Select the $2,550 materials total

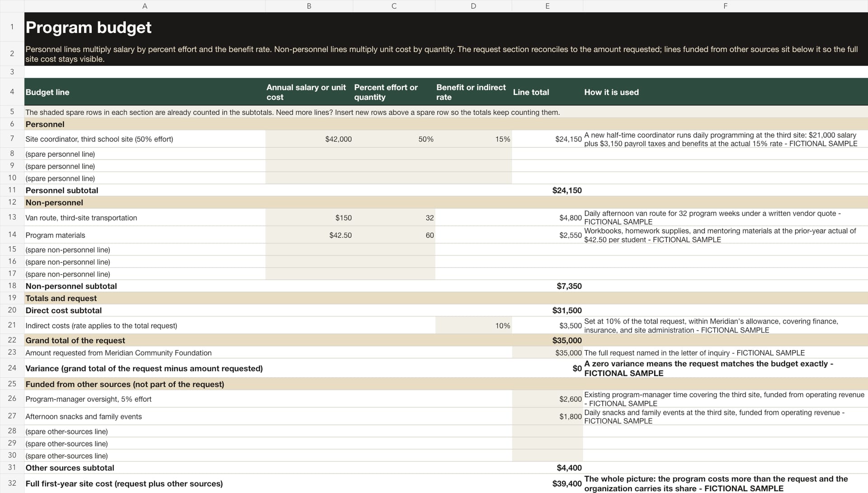(547, 235)
